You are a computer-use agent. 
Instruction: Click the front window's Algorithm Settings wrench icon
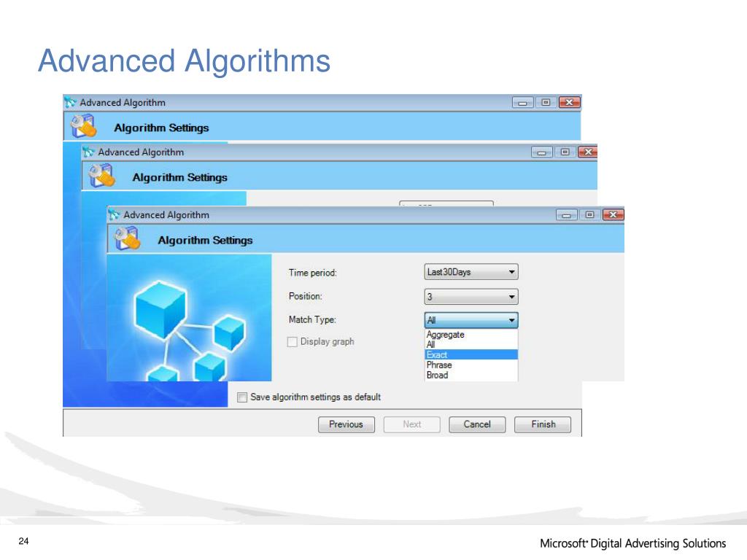(x=127, y=239)
